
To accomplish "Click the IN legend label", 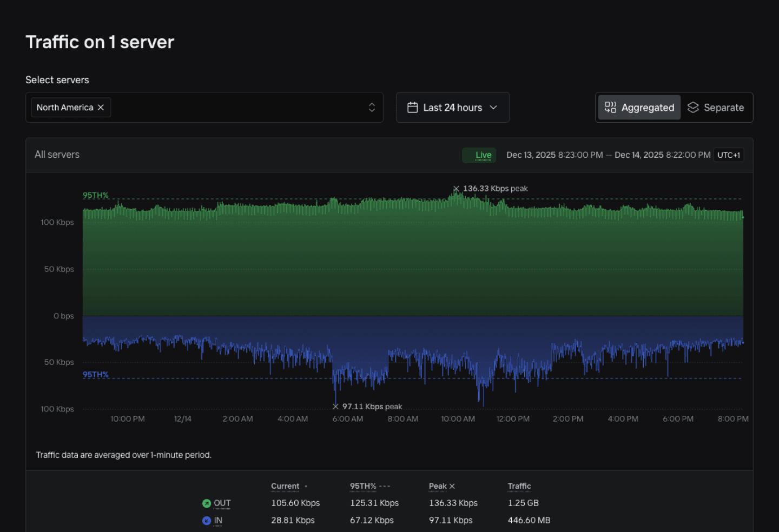I will [218, 521].
